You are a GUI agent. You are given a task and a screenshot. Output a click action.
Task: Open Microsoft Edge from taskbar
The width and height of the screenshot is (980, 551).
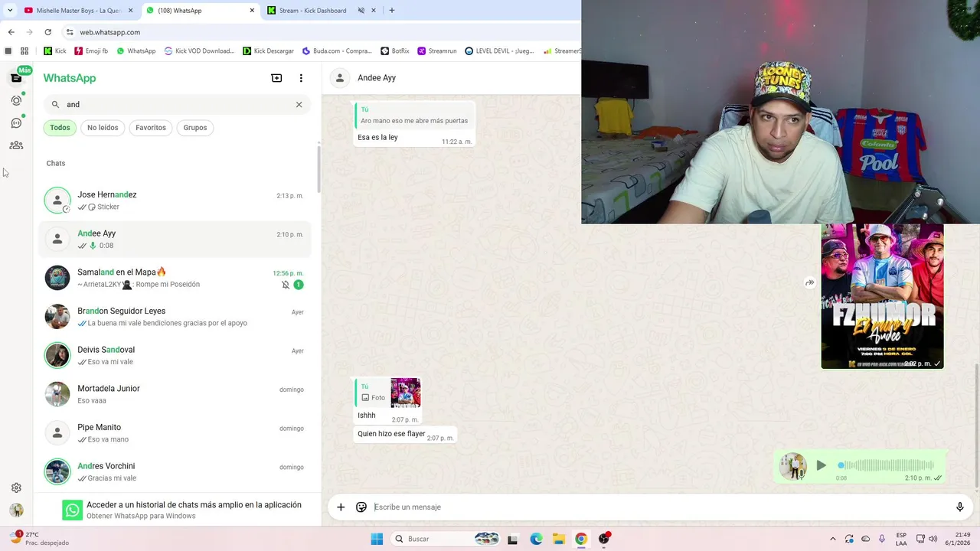tap(536, 539)
